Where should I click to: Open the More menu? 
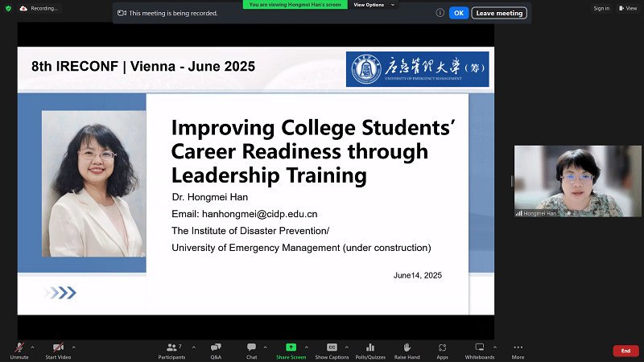(x=518, y=349)
